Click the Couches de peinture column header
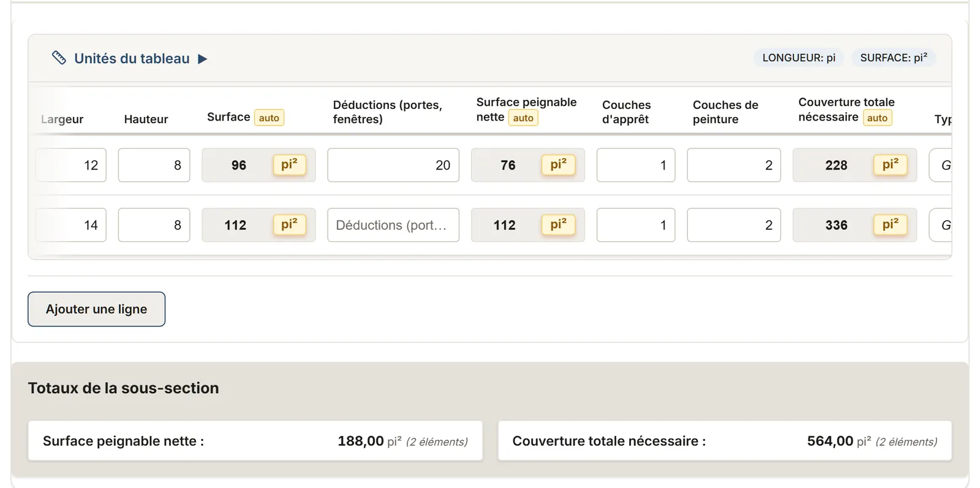 pos(725,112)
